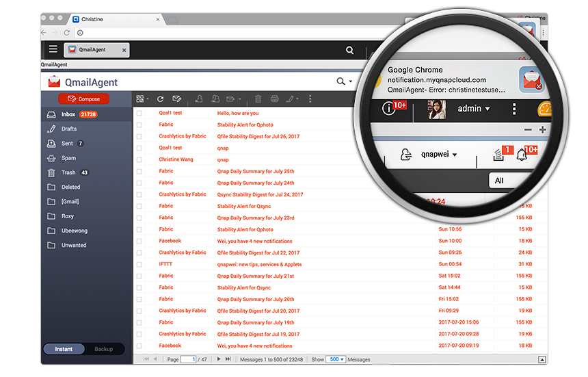Screen dimensions: 588x377
Task: Click the compose new mail toolbar icon
Action: pyautogui.click(x=176, y=99)
